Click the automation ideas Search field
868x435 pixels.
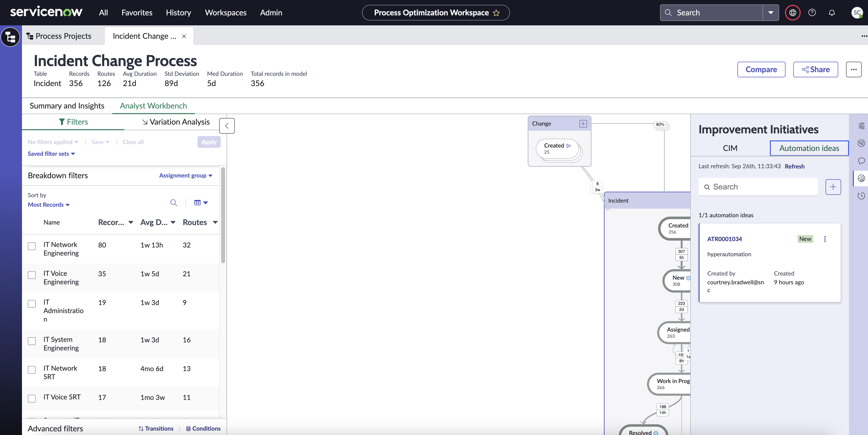(x=758, y=187)
